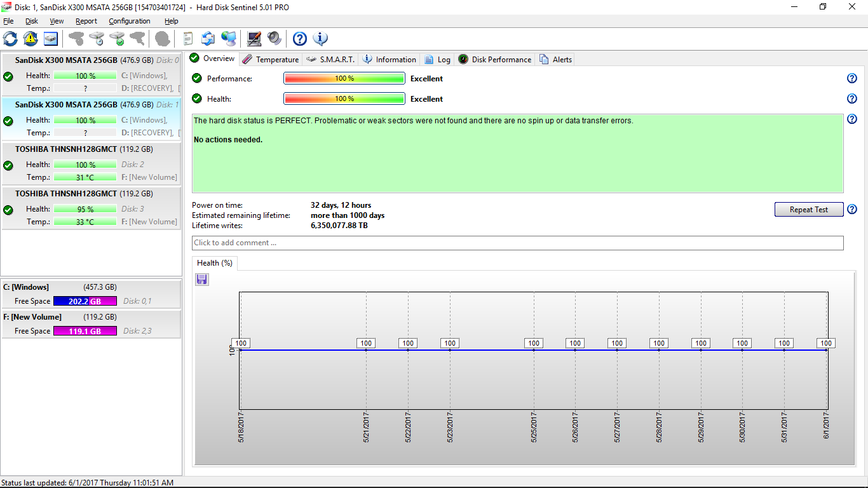
Task: Click the 33 °C temperature bar of Disk 3
Action: pyautogui.click(x=85, y=222)
